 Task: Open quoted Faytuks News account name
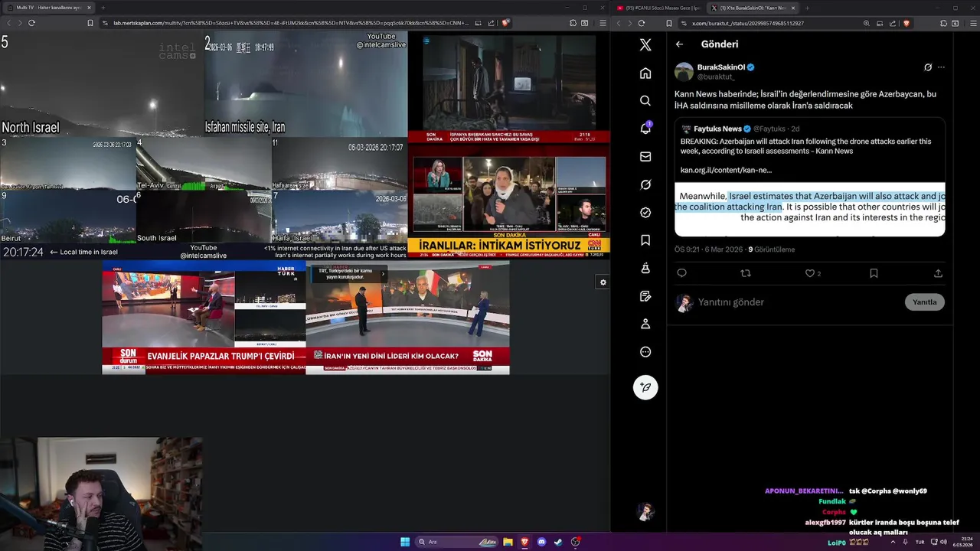pyautogui.click(x=717, y=129)
